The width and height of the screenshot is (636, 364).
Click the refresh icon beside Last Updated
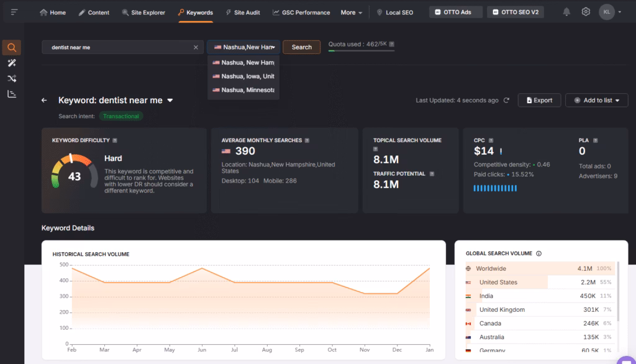[506, 100]
